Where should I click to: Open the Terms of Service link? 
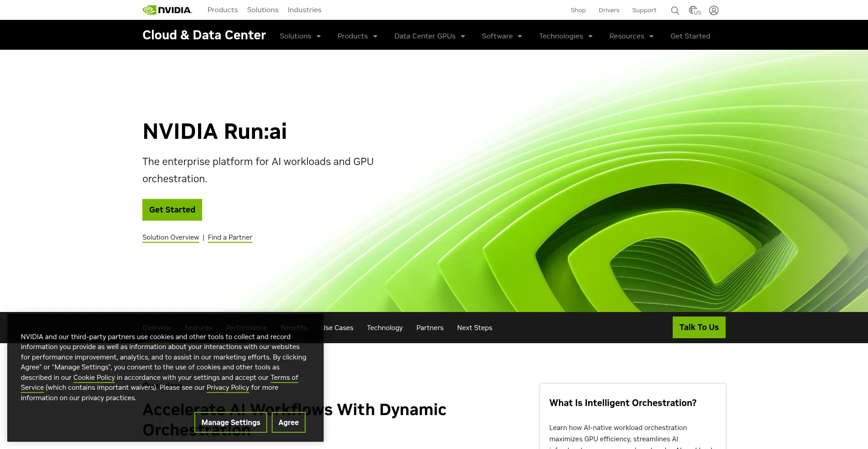click(x=284, y=378)
